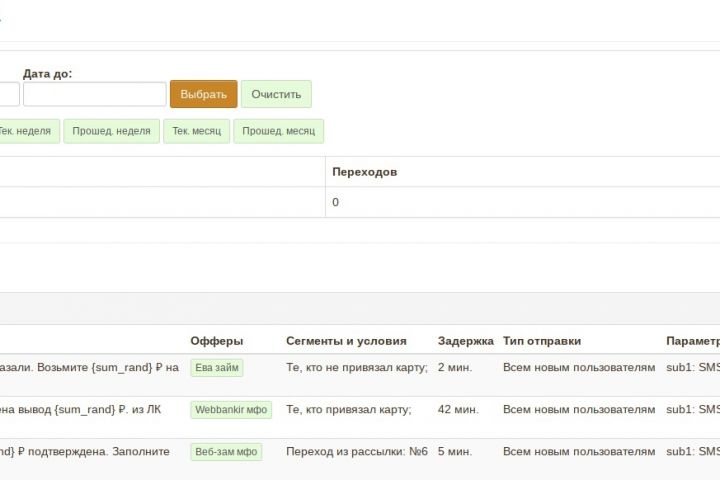Select the Тек. месяц quick filter

click(197, 131)
